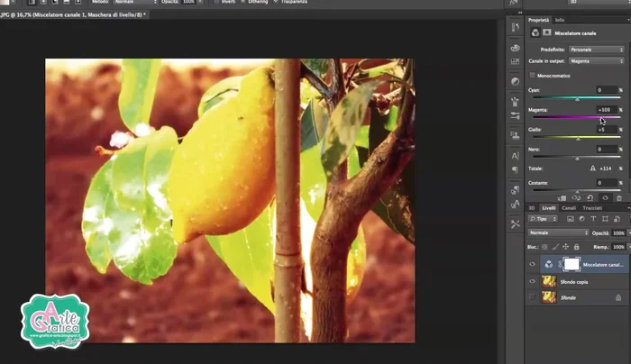Click the Cyan value input field
631x364 pixels.
coord(605,90)
